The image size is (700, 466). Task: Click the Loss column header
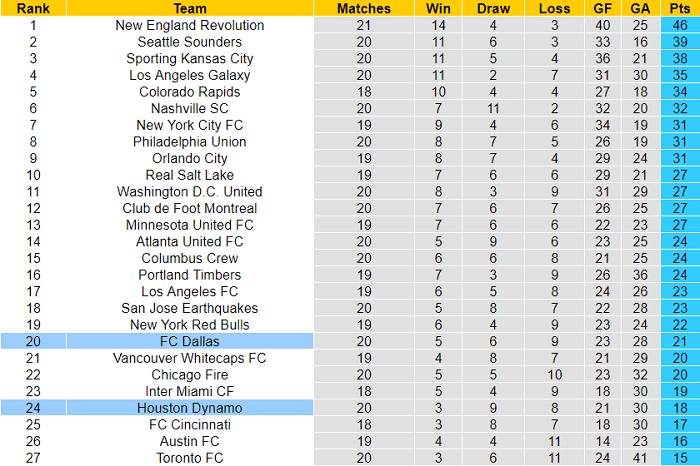[x=554, y=8]
